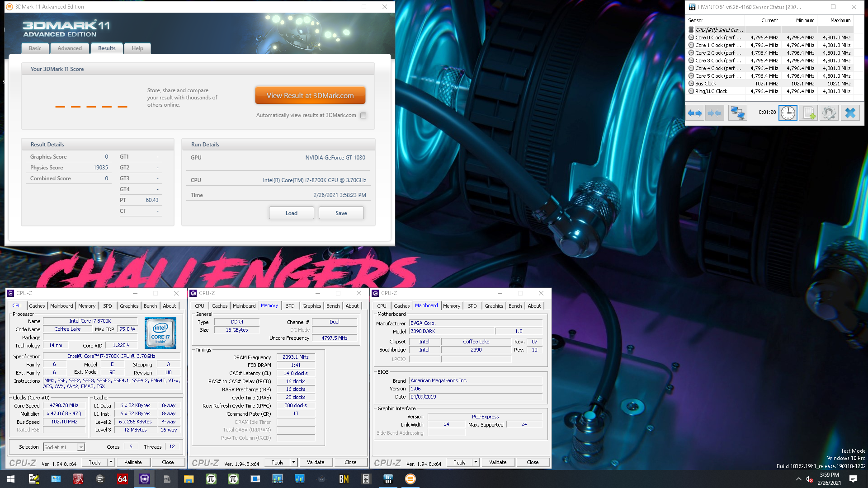
Task: Click the Uncore Frequency value 4797.5 MHz
Action: (335, 338)
